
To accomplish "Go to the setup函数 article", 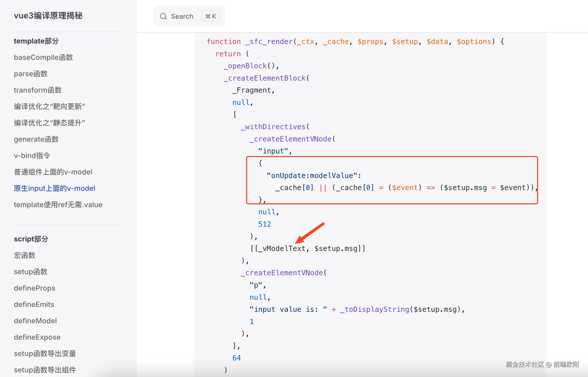I will tap(31, 272).
